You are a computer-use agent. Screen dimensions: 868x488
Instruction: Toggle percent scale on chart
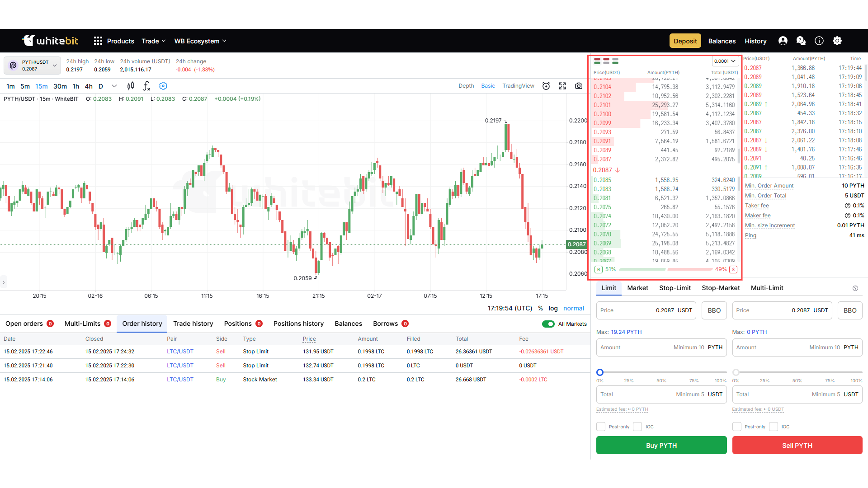[x=541, y=308]
